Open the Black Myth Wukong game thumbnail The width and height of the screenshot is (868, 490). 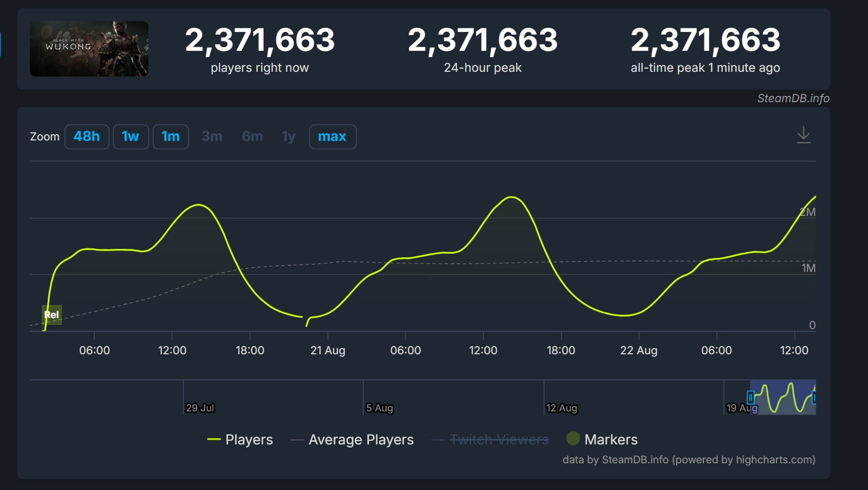tap(89, 49)
